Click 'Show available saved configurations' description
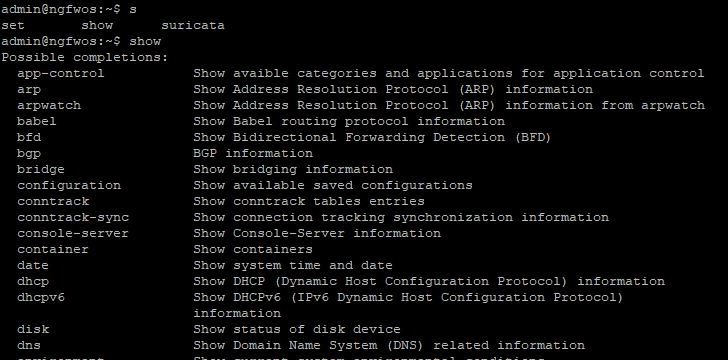728x360 pixels. click(x=333, y=185)
